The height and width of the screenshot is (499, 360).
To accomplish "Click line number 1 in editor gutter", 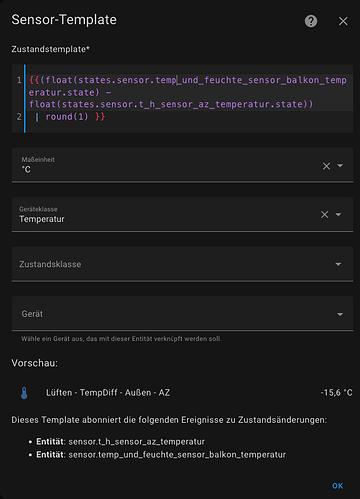I will pos(19,80).
